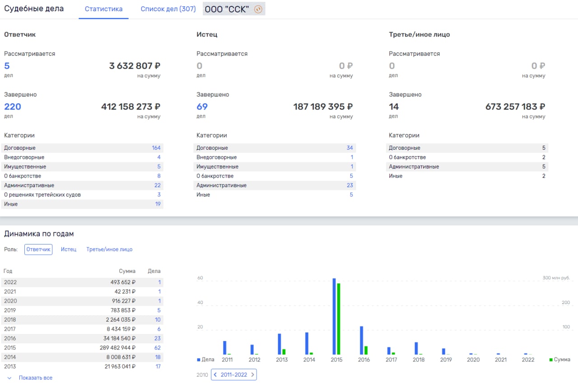Click the sum 34 184 540 ₽ for 2016
578x392 pixels.
tap(119, 338)
